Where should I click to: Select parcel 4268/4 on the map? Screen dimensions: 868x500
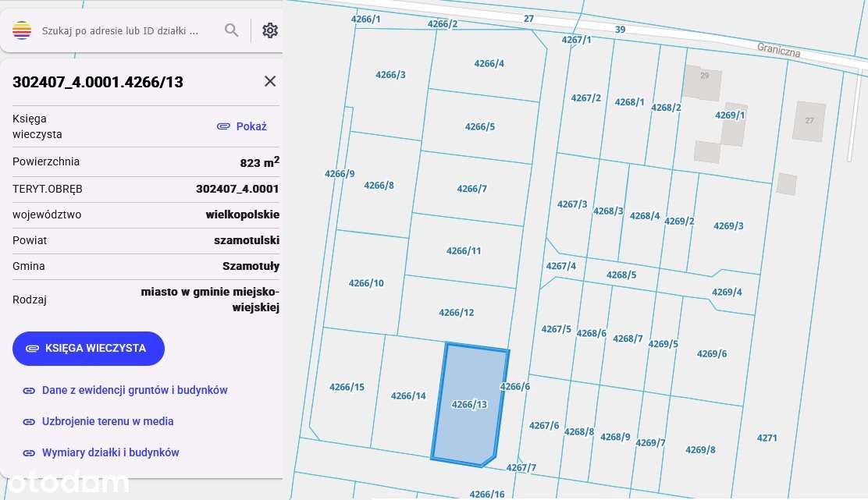(644, 216)
